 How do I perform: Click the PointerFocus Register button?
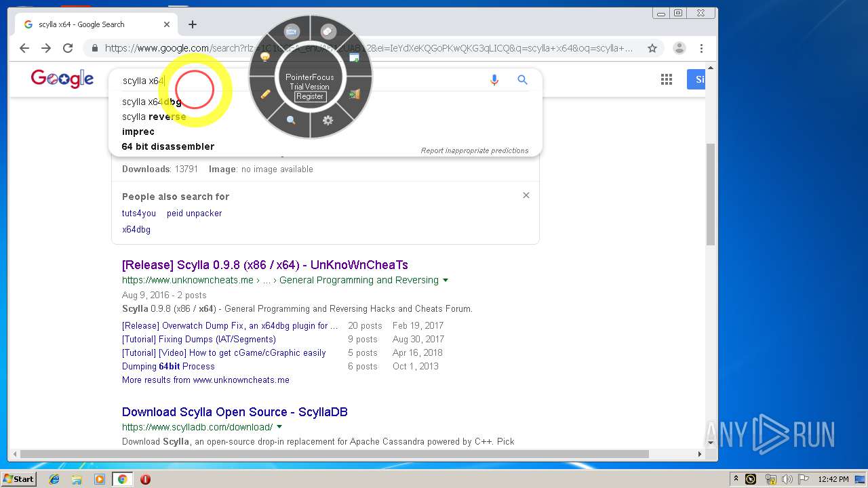(x=310, y=96)
